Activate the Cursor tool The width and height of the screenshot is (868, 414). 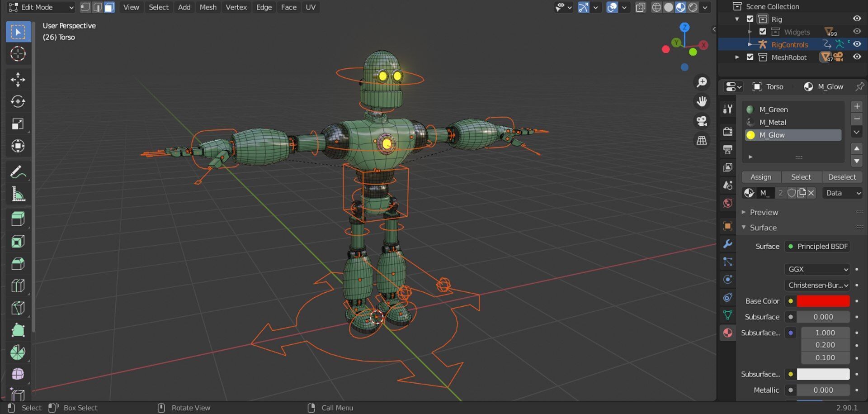coord(18,54)
